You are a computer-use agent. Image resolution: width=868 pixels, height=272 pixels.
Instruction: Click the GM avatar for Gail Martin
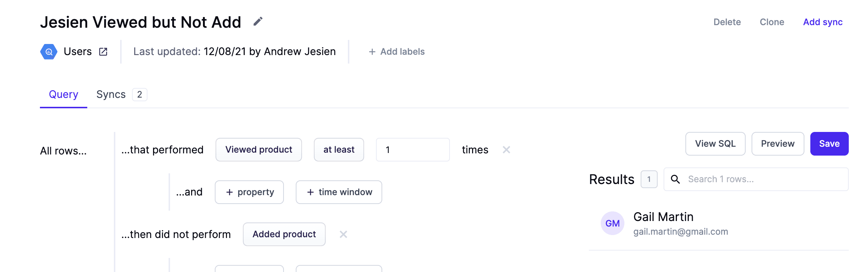tap(612, 223)
